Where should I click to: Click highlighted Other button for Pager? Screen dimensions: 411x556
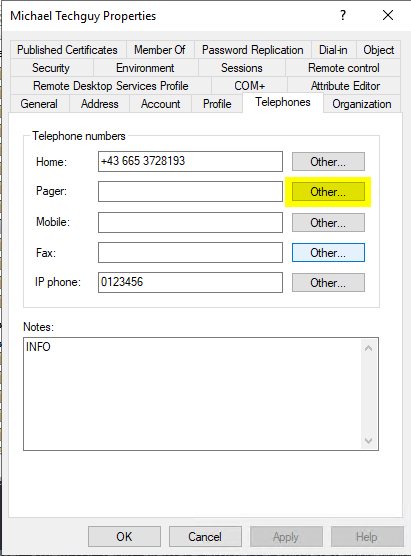pyautogui.click(x=328, y=192)
